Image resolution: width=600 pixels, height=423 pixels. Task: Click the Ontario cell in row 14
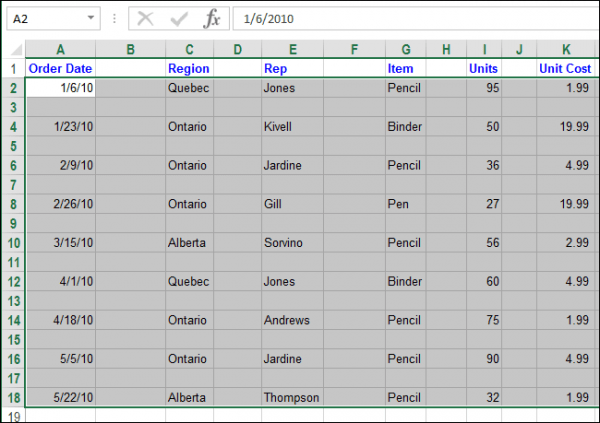189,320
